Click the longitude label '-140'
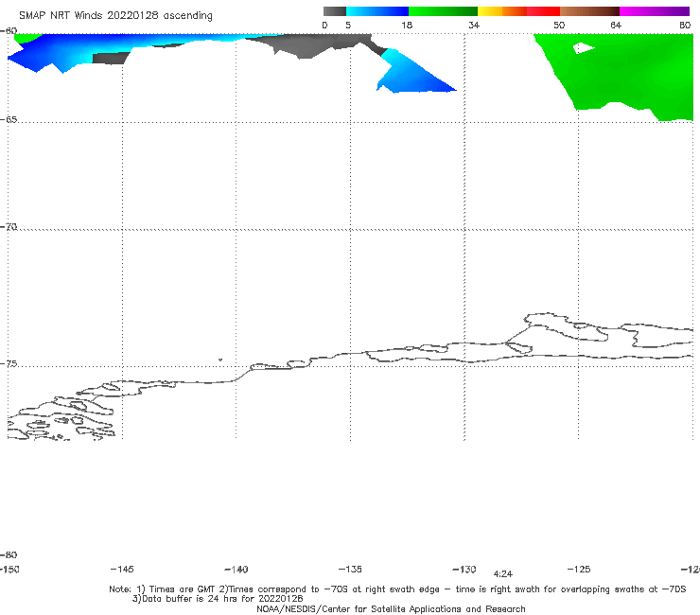 point(236,570)
